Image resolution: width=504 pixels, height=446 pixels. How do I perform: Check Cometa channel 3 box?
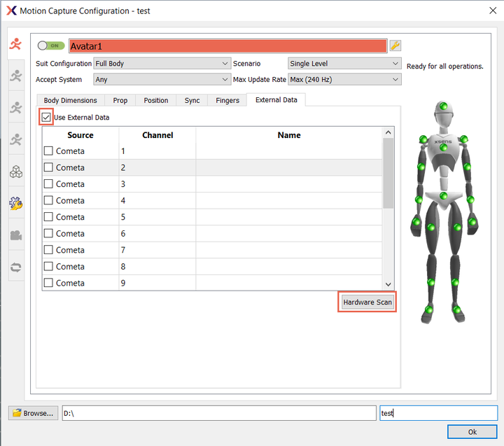coord(48,184)
